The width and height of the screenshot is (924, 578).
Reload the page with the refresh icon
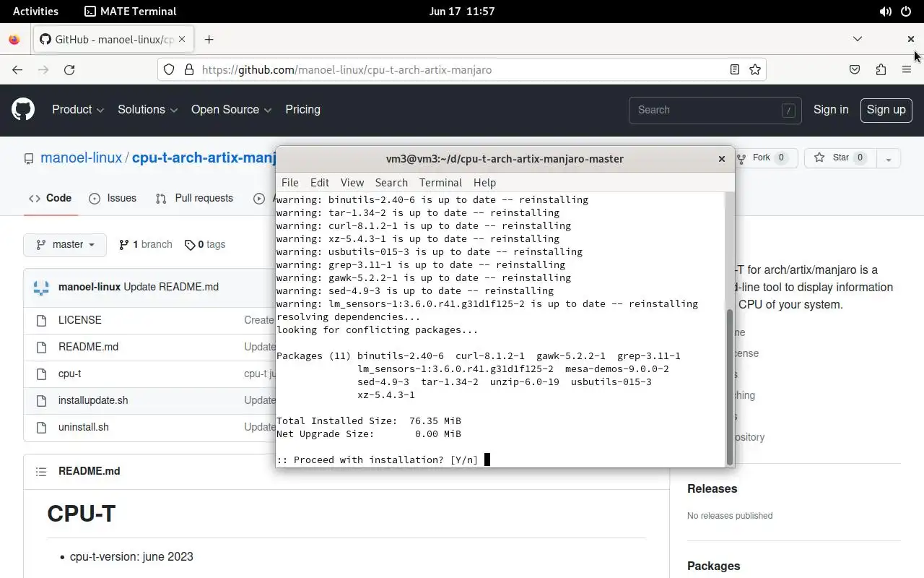click(x=69, y=70)
